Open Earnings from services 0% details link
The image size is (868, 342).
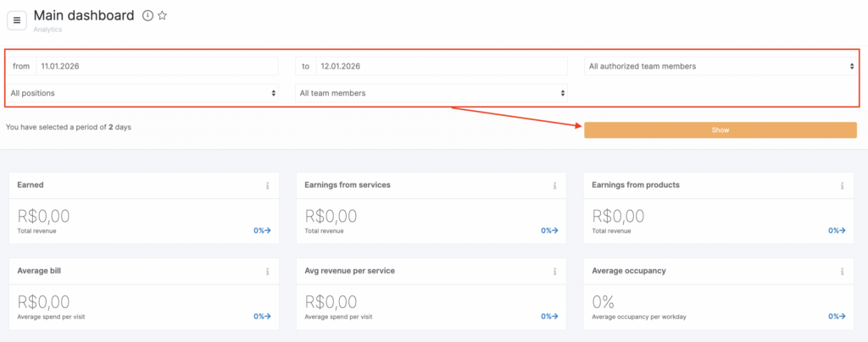pyautogui.click(x=549, y=230)
